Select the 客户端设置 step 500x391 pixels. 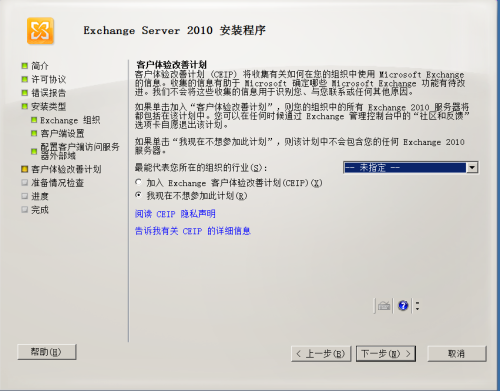click(x=58, y=134)
